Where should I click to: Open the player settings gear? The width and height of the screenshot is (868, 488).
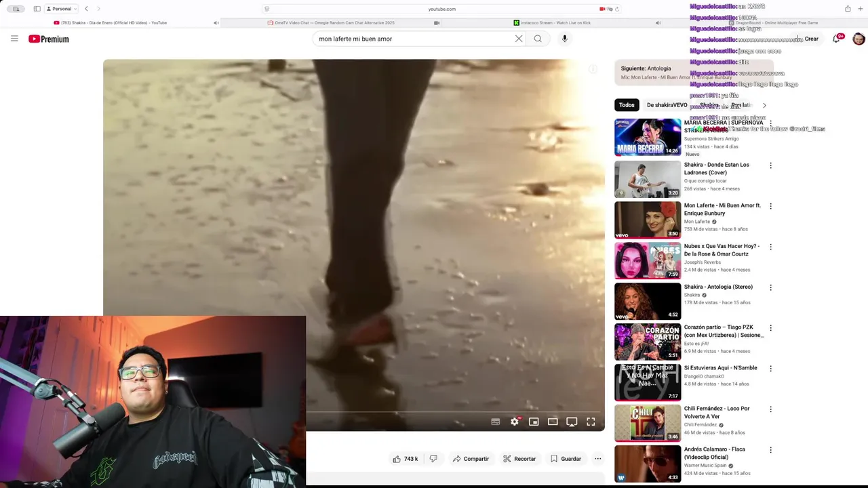515,422
